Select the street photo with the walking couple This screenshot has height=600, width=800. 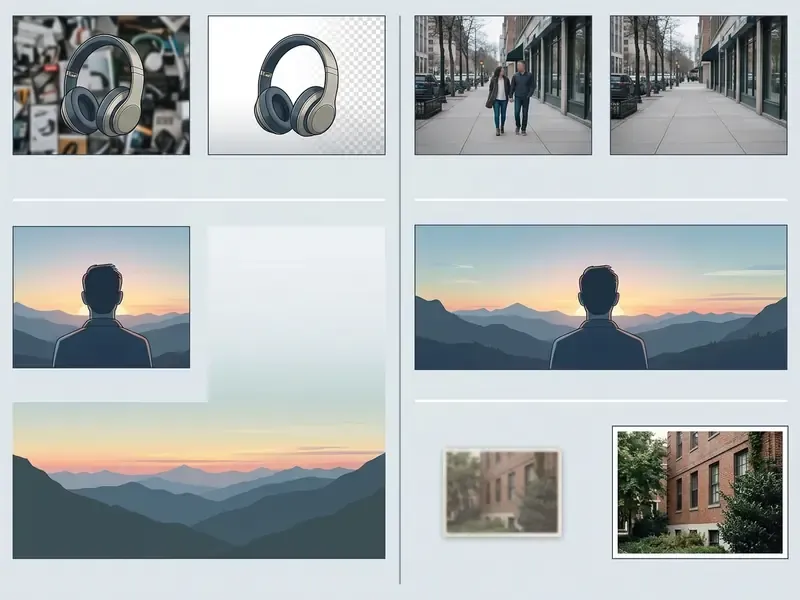[503, 85]
